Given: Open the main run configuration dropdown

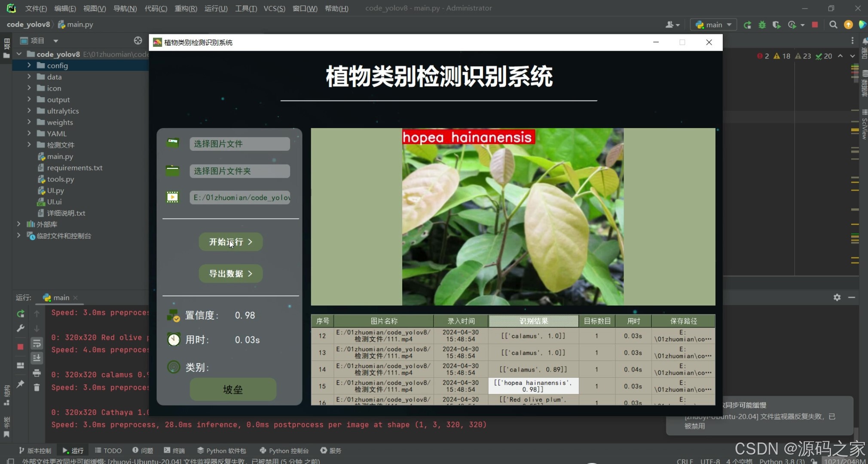Looking at the screenshot, I should pos(712,24).
